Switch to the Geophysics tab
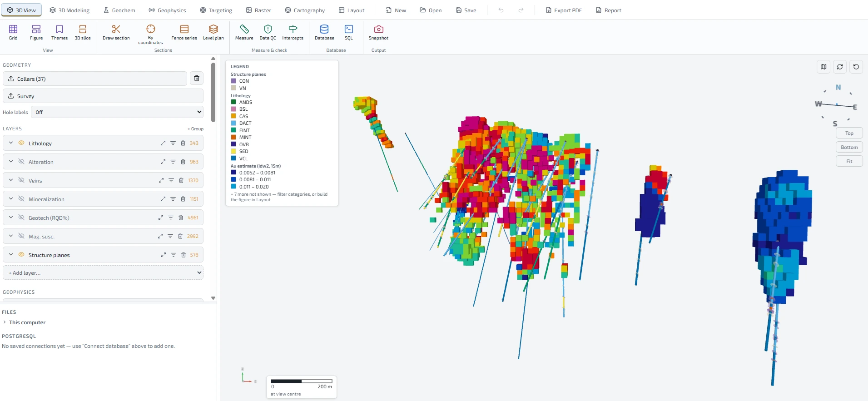Image resolution: width=868 pixels, height=401 pixels. coord(168,10)
